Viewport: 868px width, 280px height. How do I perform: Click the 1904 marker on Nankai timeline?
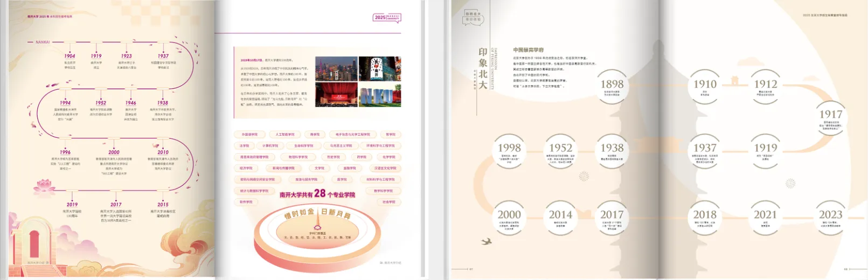point(70,55)
